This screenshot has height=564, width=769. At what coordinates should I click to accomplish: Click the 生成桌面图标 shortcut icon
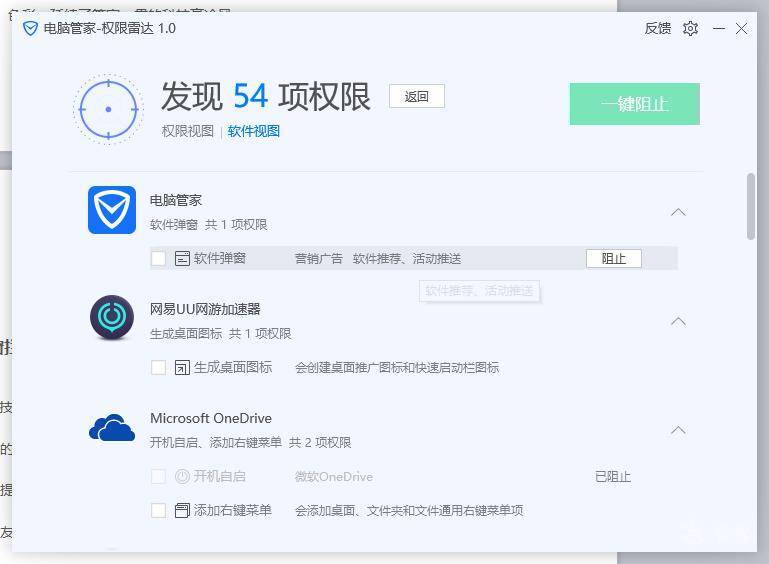coord(182,367)
